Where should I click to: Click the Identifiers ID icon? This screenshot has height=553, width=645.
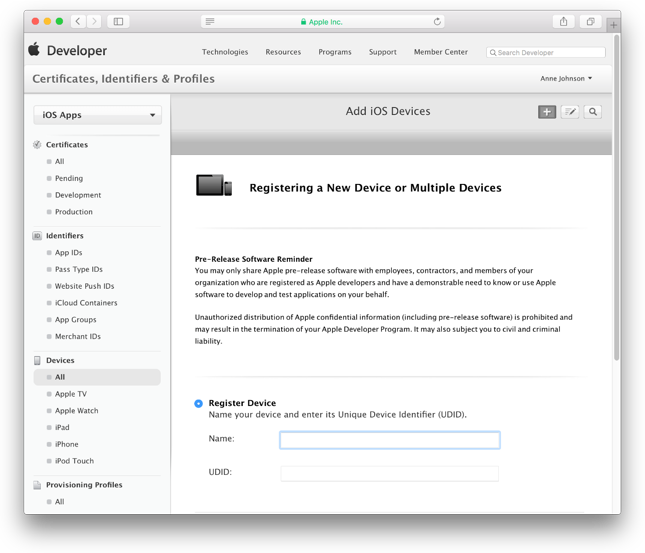pyautogui.click(x=37, y=236)
